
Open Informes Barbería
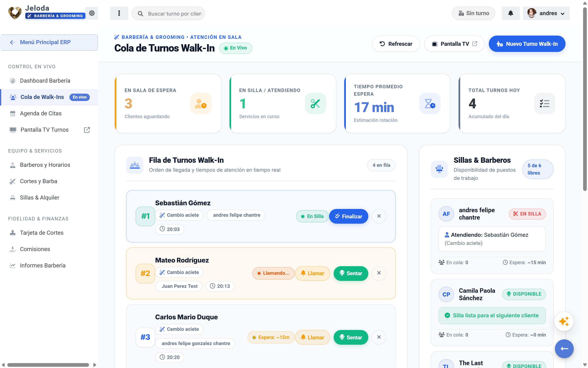point(49,265)
